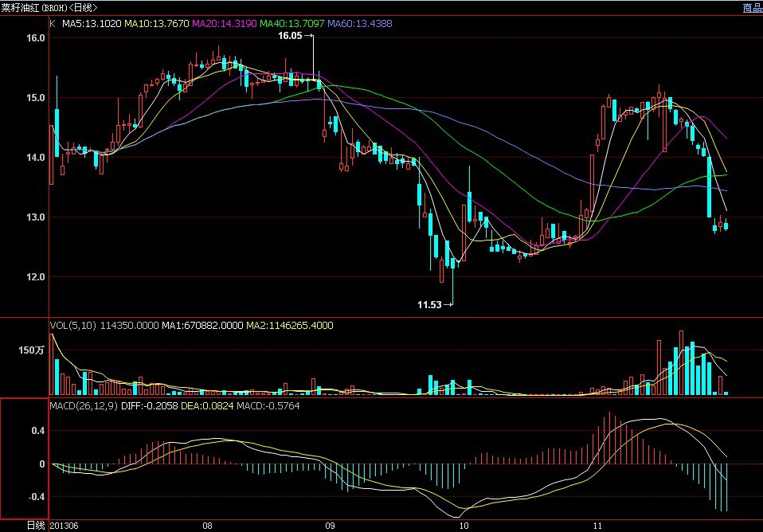This screenshot has height=532, width=763.
Task: Click the 11.53 low price annotation
Action: 429,305
